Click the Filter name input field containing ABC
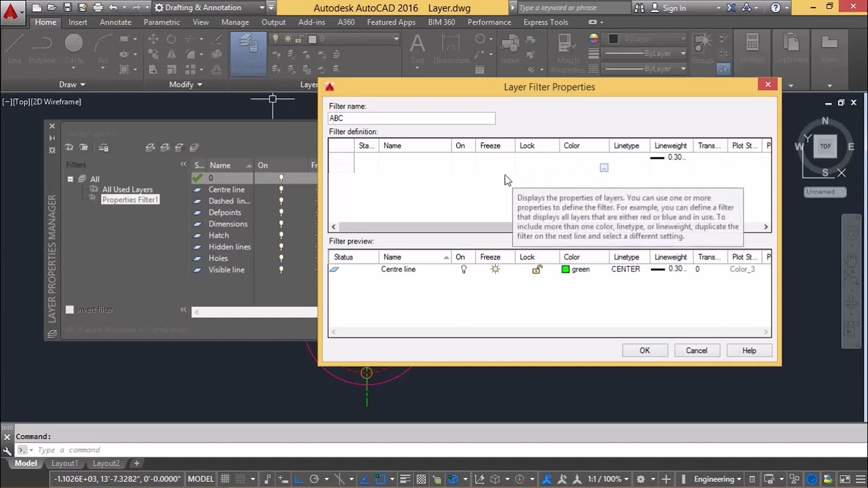The image size is (868, 488). (412, 118)
